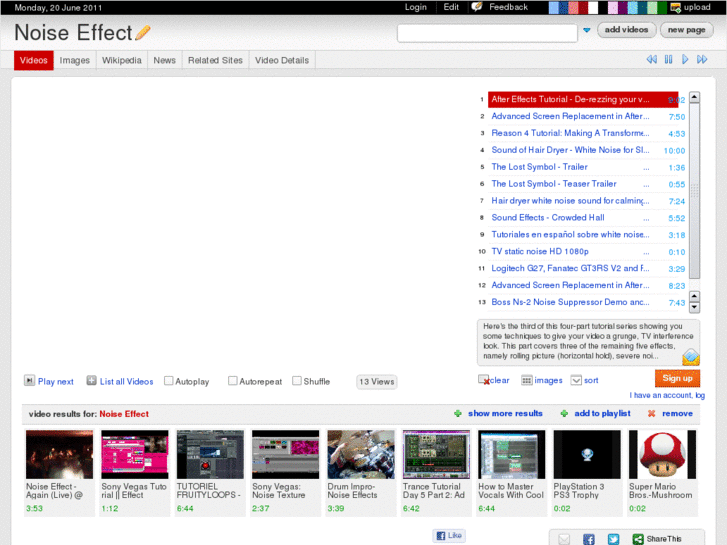Enable the Autoplay checkbox

click(169, 381)
